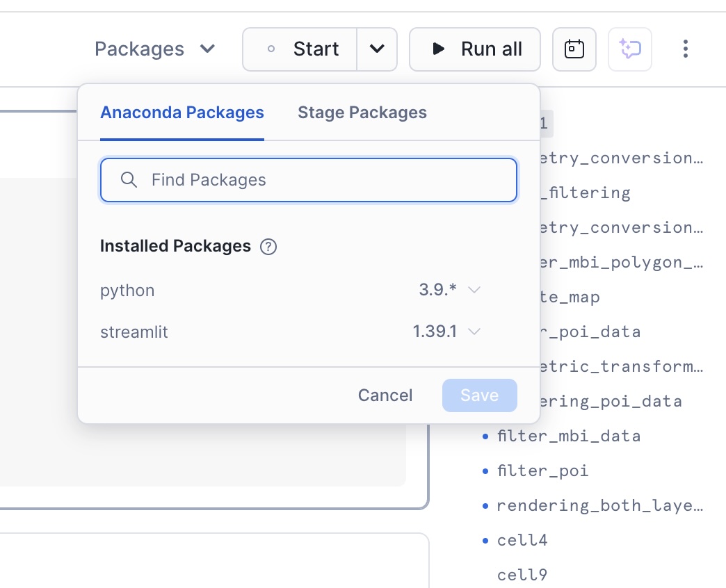The height and width of the screenshot is (588, 726).
Task: Select rendering_both_laye… cell in outline
Action: [x=599, y=505]
